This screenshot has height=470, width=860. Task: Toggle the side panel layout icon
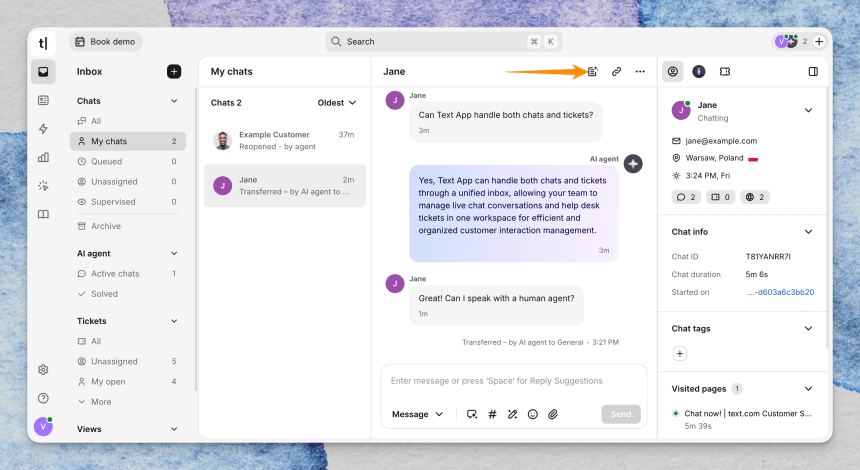(x=813, y=71)
